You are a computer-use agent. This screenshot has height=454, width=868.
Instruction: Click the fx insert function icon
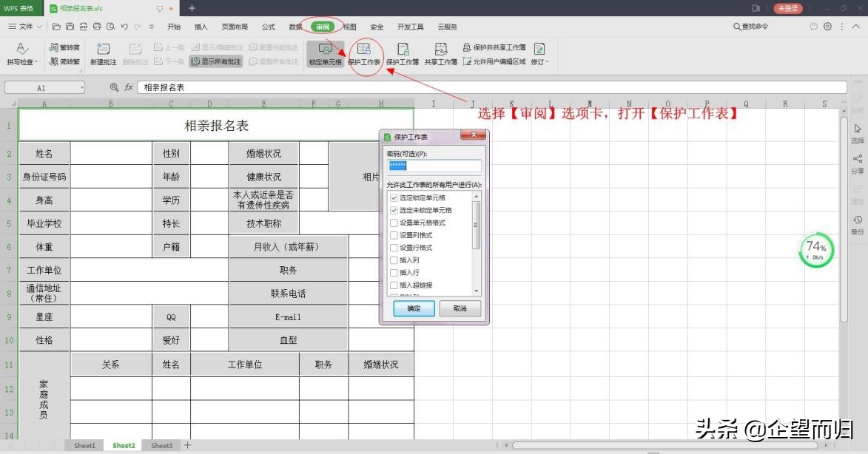129,87
